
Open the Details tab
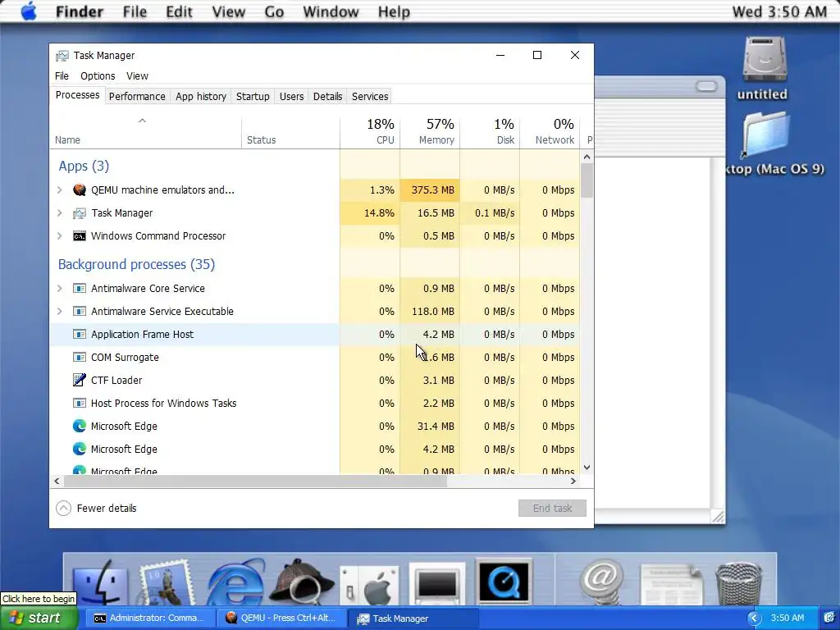point(327,97)
